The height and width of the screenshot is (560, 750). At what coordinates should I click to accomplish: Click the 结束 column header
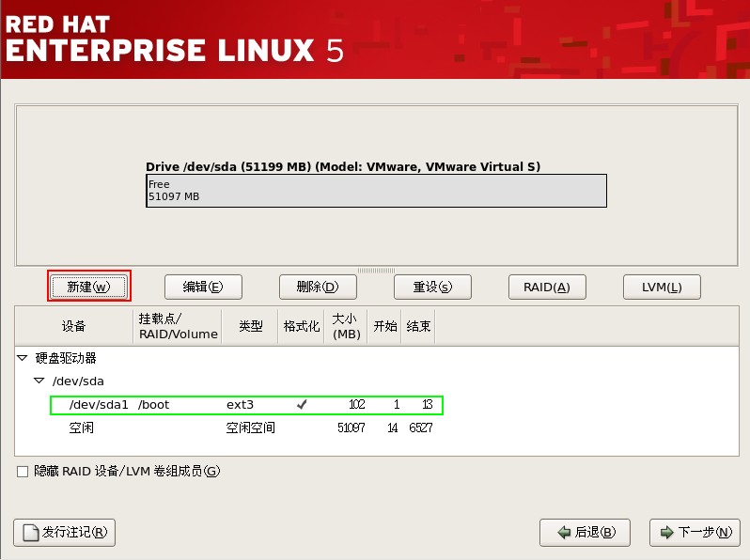point(418,326)
